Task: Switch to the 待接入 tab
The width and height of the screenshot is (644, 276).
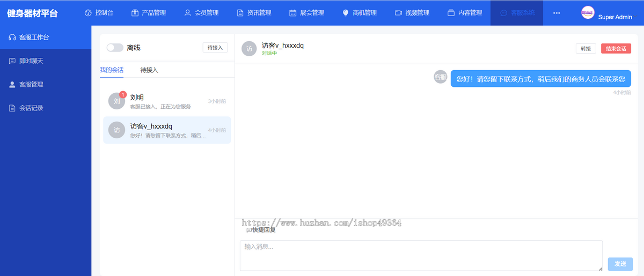Action: pyautogui.click(x=149, y=70)
